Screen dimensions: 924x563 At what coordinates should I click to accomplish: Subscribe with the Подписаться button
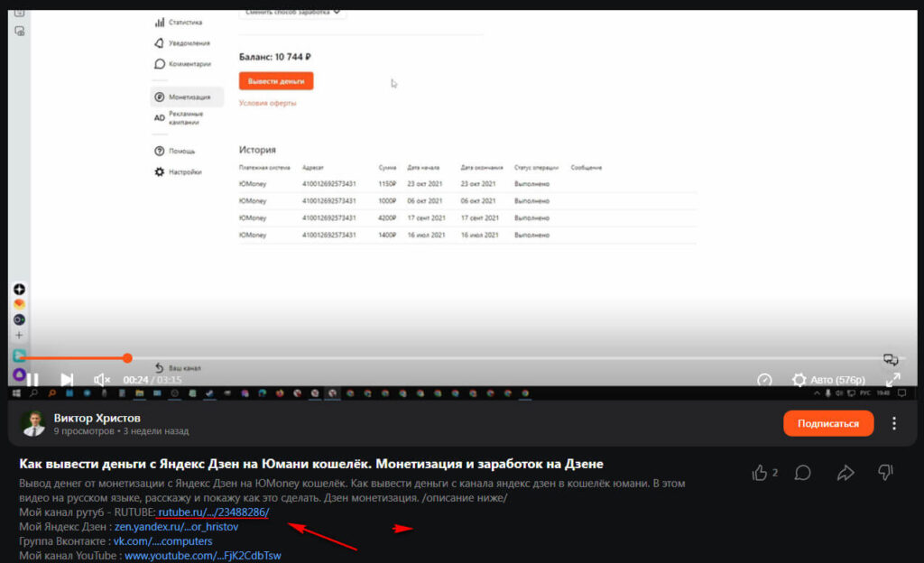coord(827,423)
